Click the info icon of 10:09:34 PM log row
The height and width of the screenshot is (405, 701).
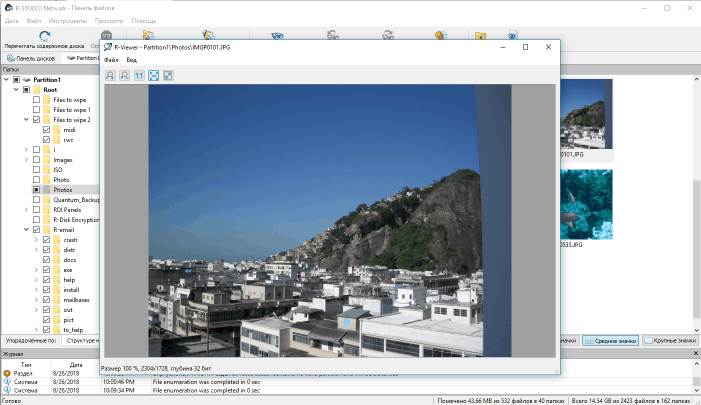[x=7, y=390]
